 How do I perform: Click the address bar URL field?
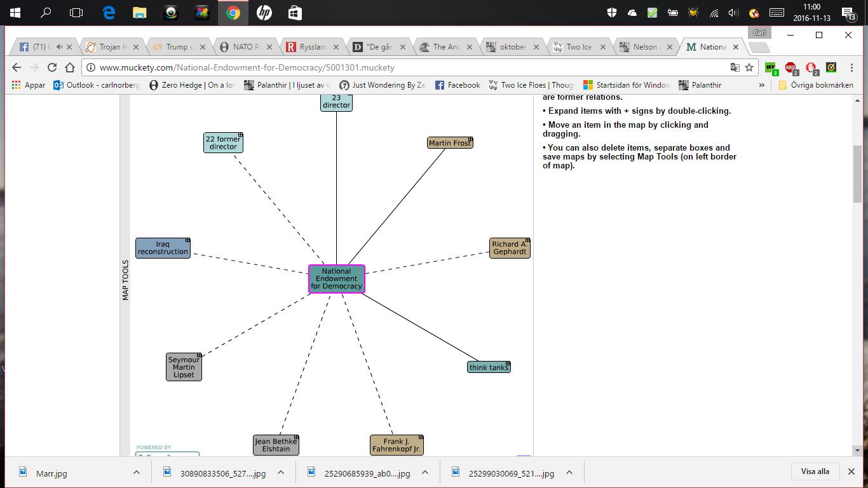click(407, 67)
